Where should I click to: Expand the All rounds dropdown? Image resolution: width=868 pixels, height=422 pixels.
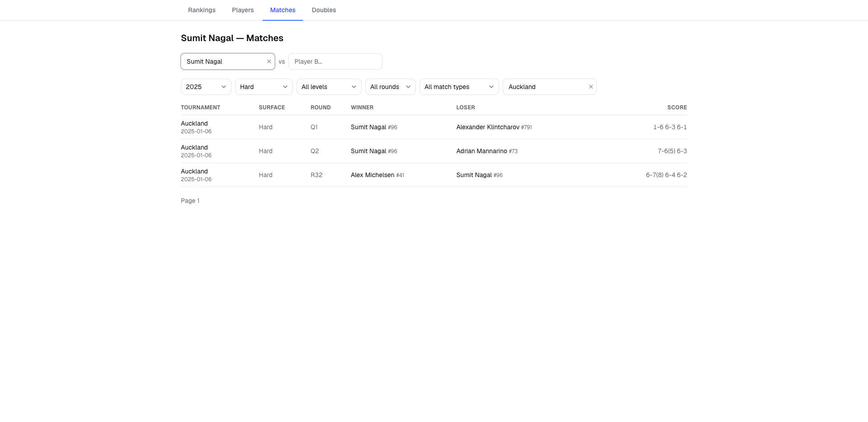[x=391, y=87]
